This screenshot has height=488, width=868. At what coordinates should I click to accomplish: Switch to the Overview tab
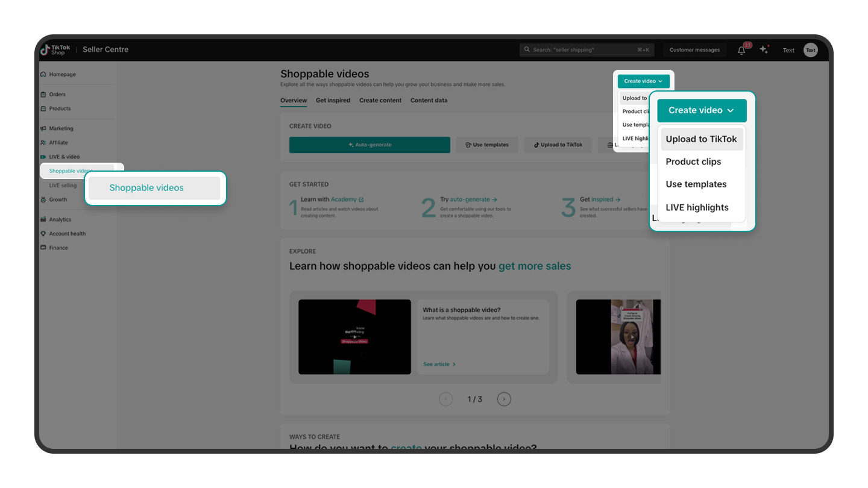pyautogui.click(x=294, y=101)
